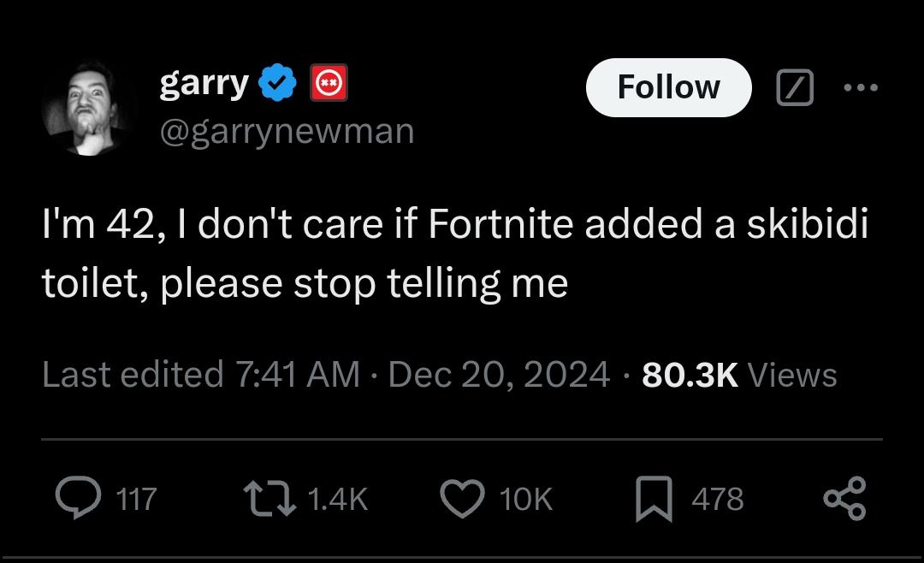Click the red affiliate badge beside garry

329,85
